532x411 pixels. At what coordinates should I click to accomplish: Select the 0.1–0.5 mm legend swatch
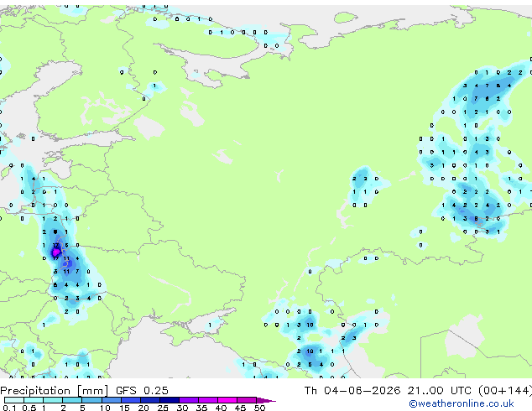[x=14, y=400]
